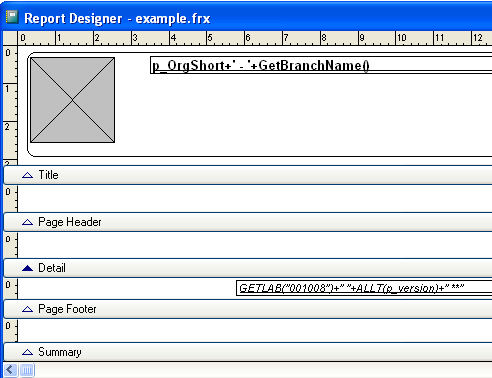This screenshot has height=378, width=492.
Task: Click the horizontal scrollbar thumb
Action: click(27, 370)
